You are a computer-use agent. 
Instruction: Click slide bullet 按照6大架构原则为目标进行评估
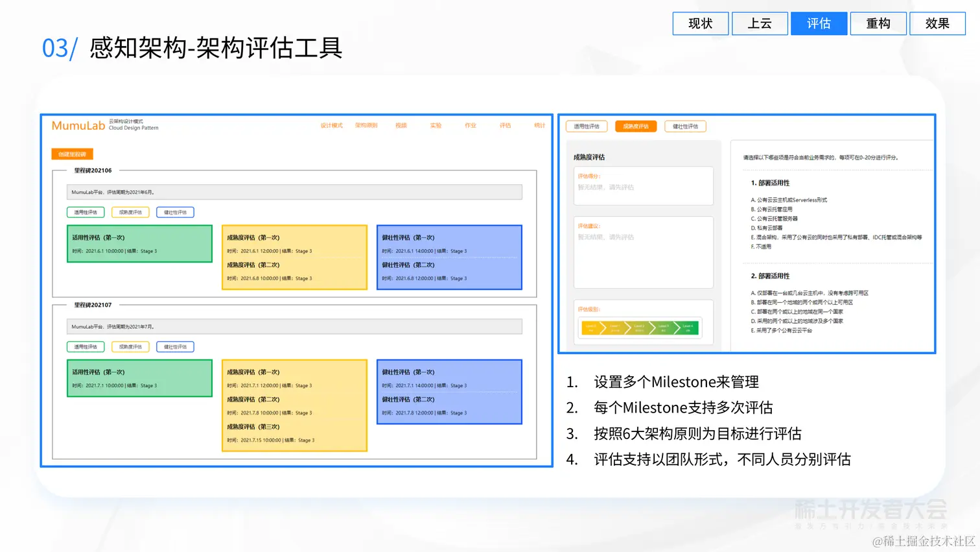coord(697,434)
